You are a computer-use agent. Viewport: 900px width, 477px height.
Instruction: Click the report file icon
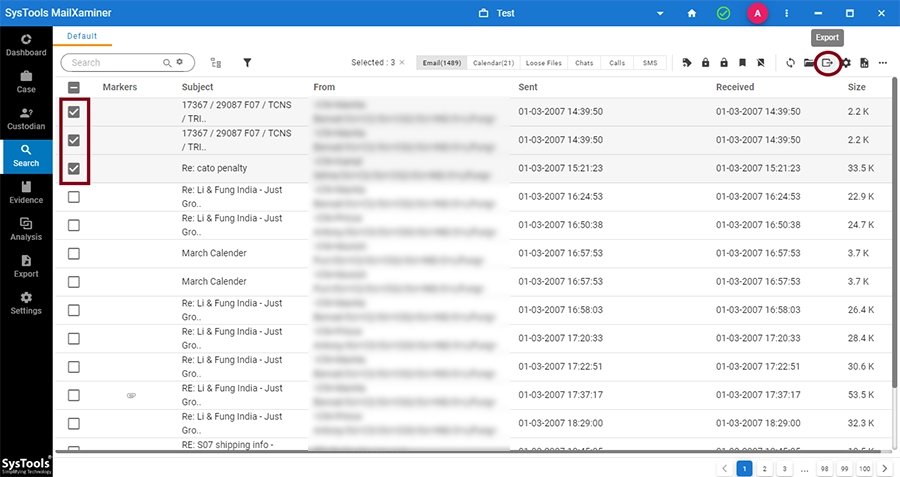pyautogui.click(x=864, y=63)
